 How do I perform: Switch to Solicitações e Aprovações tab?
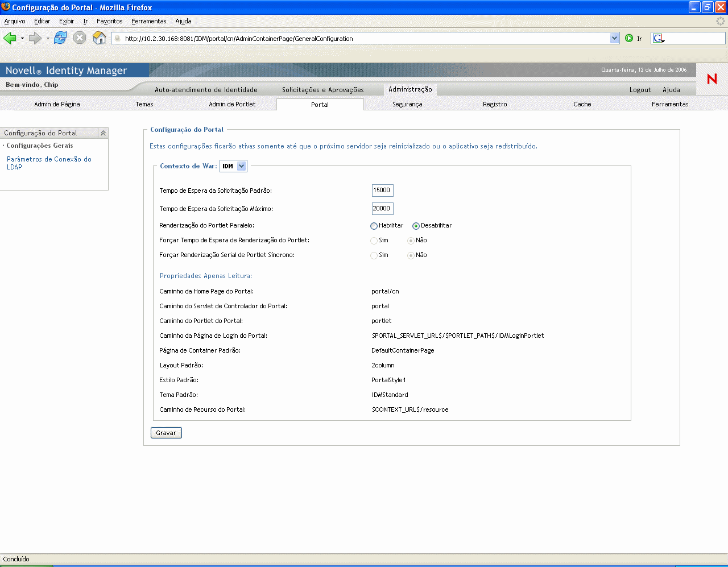(323, 90)
